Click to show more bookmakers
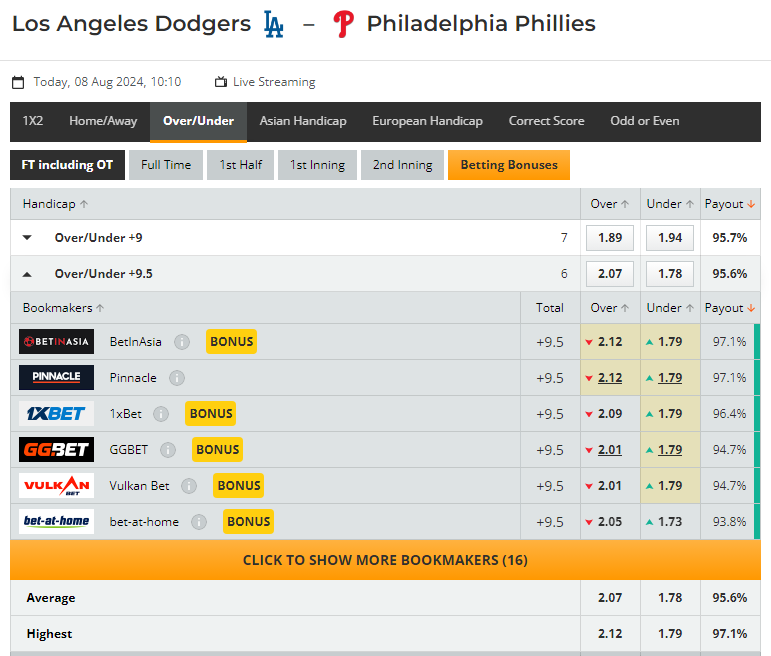The image size is (771, 656). tap(386, 560)
